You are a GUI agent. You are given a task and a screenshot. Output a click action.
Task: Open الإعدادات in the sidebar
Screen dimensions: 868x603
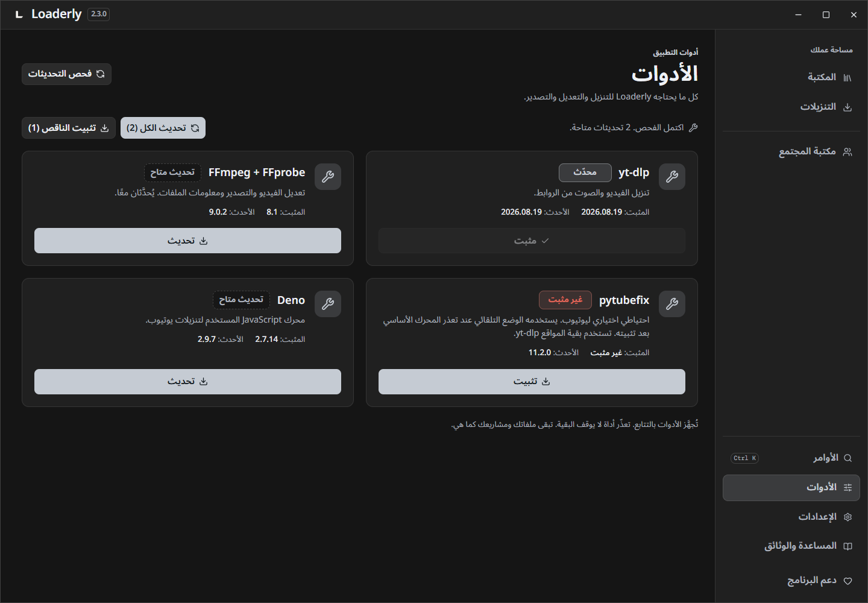[791, 517]
